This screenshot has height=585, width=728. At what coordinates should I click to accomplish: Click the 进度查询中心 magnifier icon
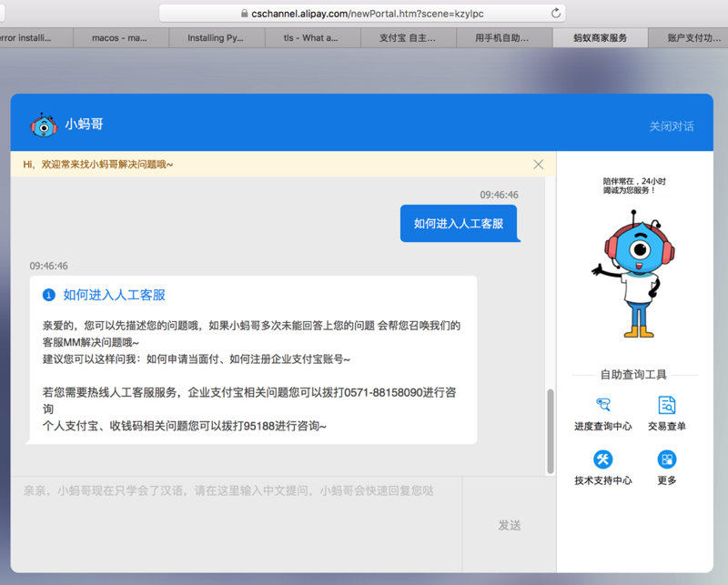point(602,405)
